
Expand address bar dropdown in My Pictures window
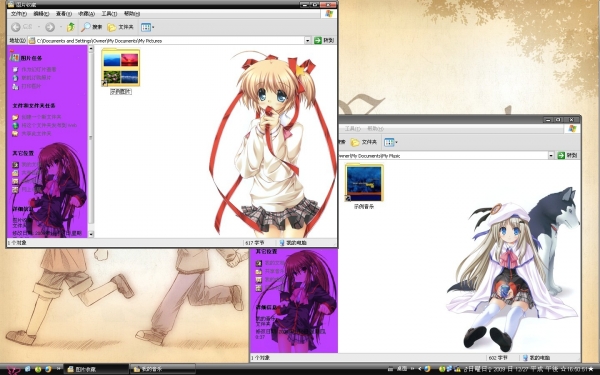308,41
